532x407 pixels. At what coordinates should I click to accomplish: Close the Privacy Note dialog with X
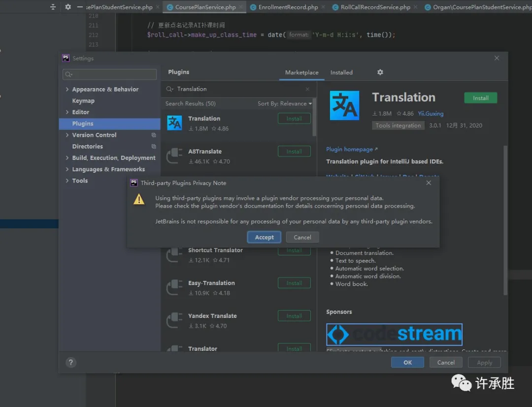[429, 183]
